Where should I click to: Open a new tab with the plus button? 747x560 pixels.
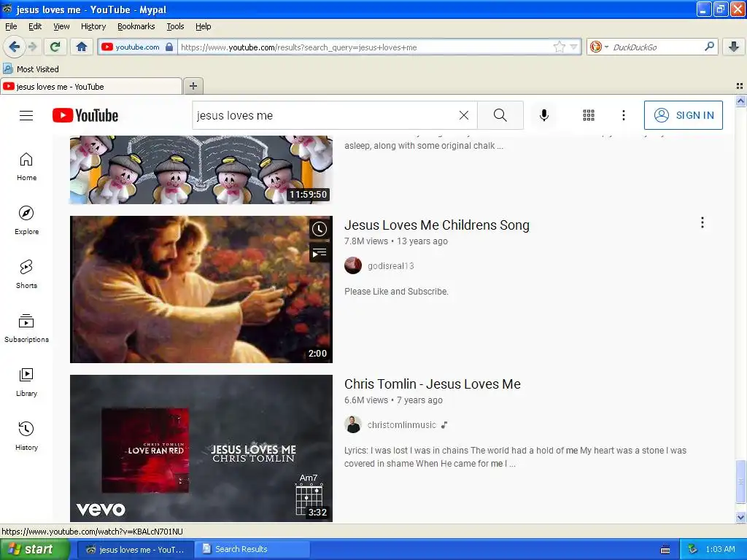(193, 86)
